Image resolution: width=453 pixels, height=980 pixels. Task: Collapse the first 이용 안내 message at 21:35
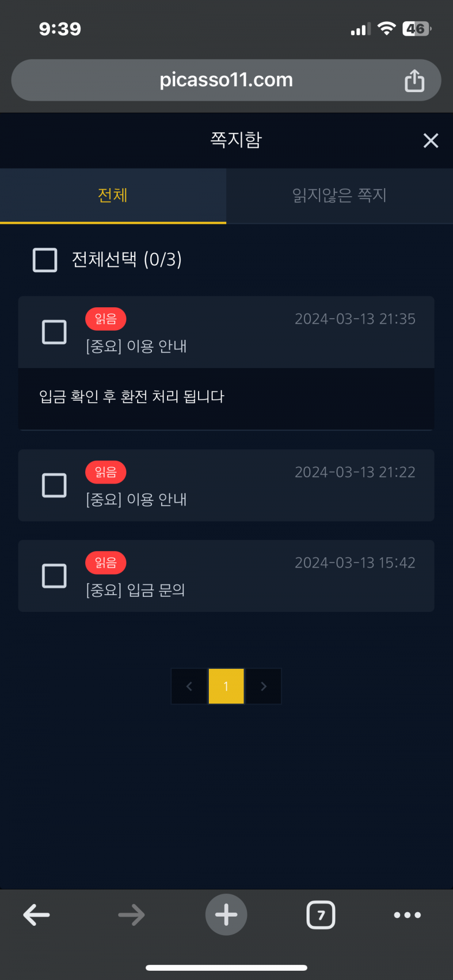pyautogui.click(x=250, y=332)
